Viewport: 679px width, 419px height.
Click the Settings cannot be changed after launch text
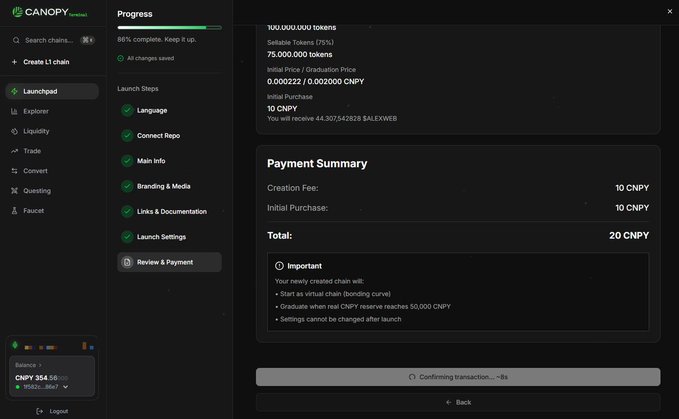click(x=340, y=319)
